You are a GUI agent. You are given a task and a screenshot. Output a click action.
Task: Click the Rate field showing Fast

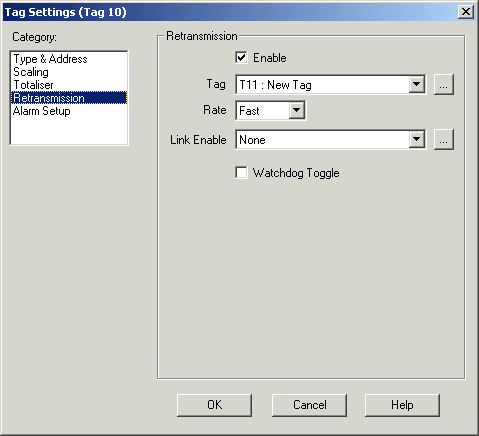(270, 110)
